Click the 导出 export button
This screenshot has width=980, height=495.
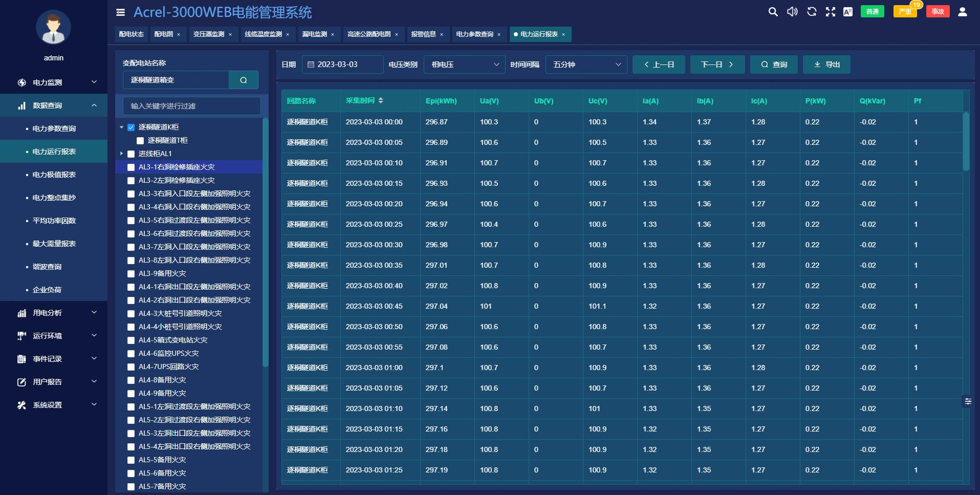click(x=826, y=64)
